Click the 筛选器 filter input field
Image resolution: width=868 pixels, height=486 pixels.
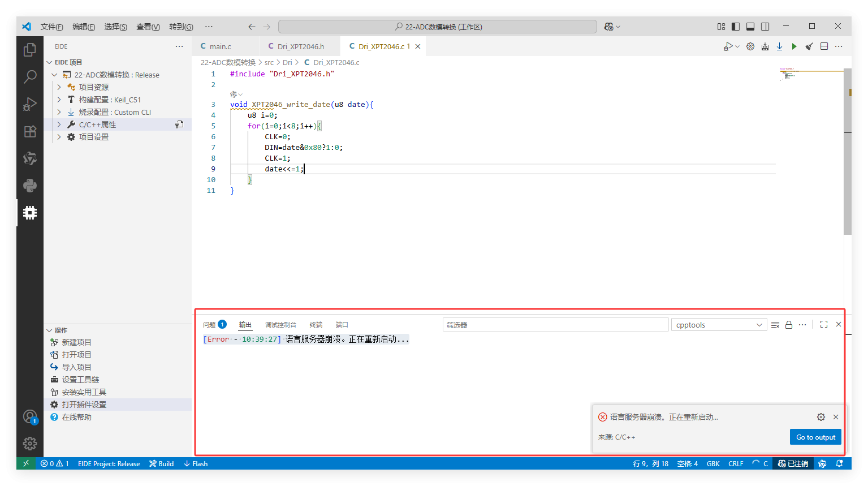[555, 325]
